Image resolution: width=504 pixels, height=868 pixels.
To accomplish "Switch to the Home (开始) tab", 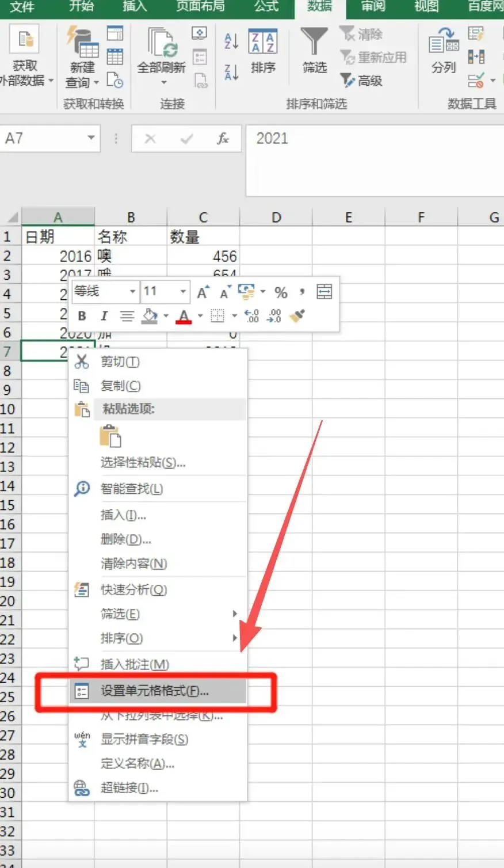I will click(x=81, y=7).
